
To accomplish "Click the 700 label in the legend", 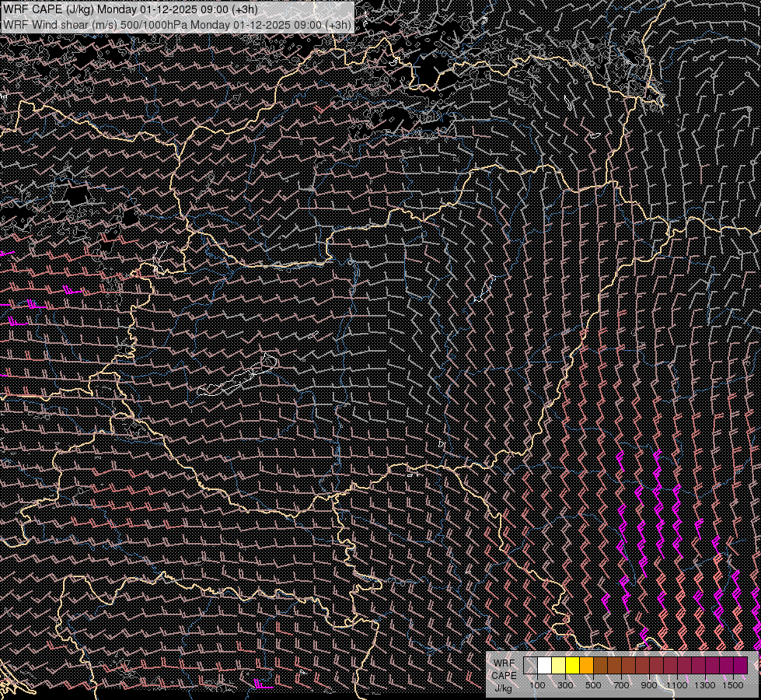I will pyautogui.click(x=621, y=685).
